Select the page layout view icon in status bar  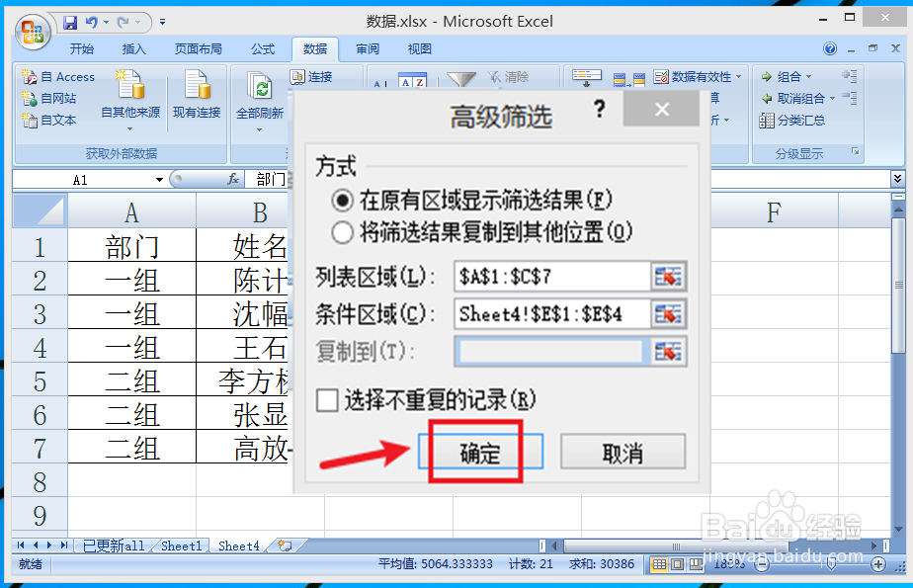(676, 563)
